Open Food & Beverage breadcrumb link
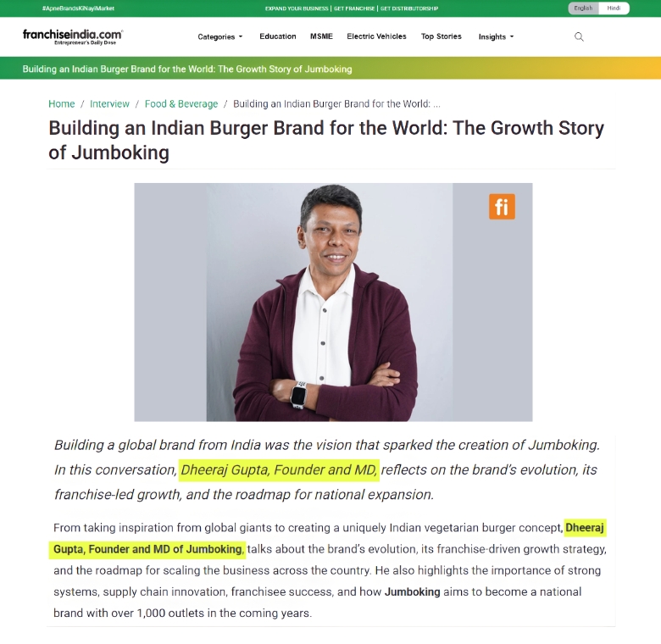The width and height of the screenshot is (661, 644). tap(181, 103)
